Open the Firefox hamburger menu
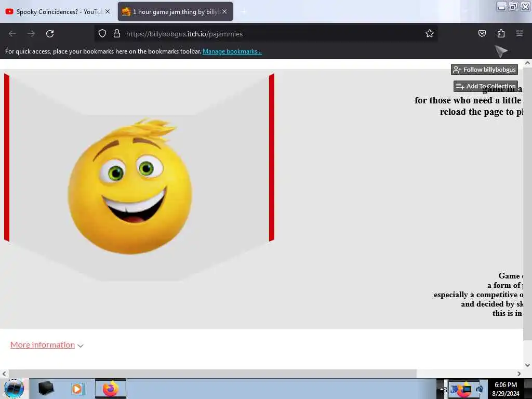This screenshot has height=399, width=532. [x=520, y=33]
